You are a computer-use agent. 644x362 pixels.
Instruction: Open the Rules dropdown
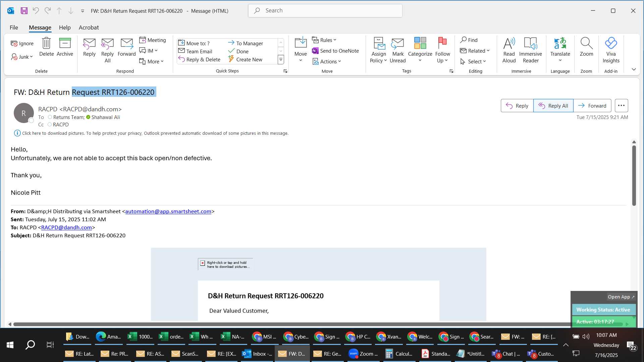[x=324, y=40]
